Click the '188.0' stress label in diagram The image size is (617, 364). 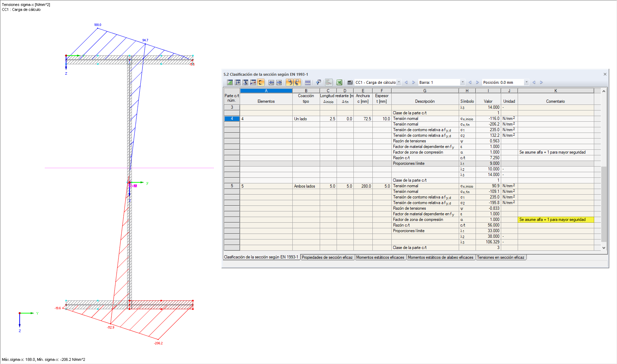pyautogui.click(x=98, y=25)
